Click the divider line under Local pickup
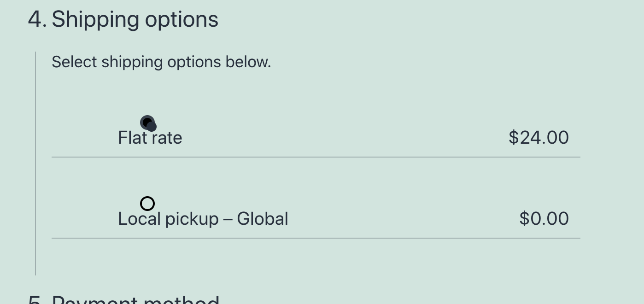The height and width of the screenshot is (304, 644). click(316, 238)
